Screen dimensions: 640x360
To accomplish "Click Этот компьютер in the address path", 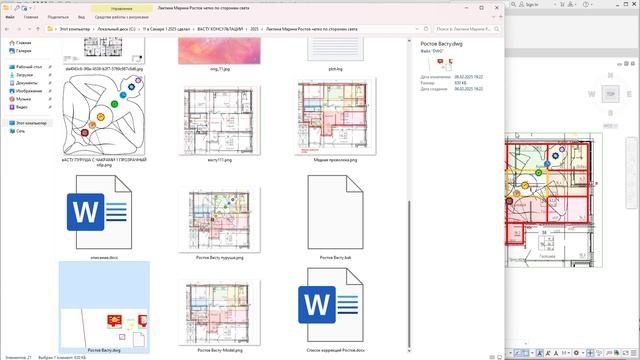I will tap(75, 29).
